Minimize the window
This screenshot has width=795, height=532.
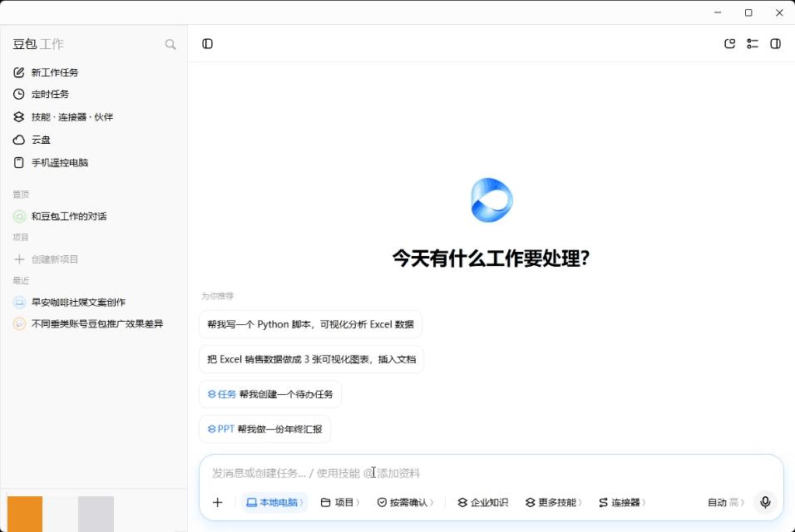pos(718,12)
